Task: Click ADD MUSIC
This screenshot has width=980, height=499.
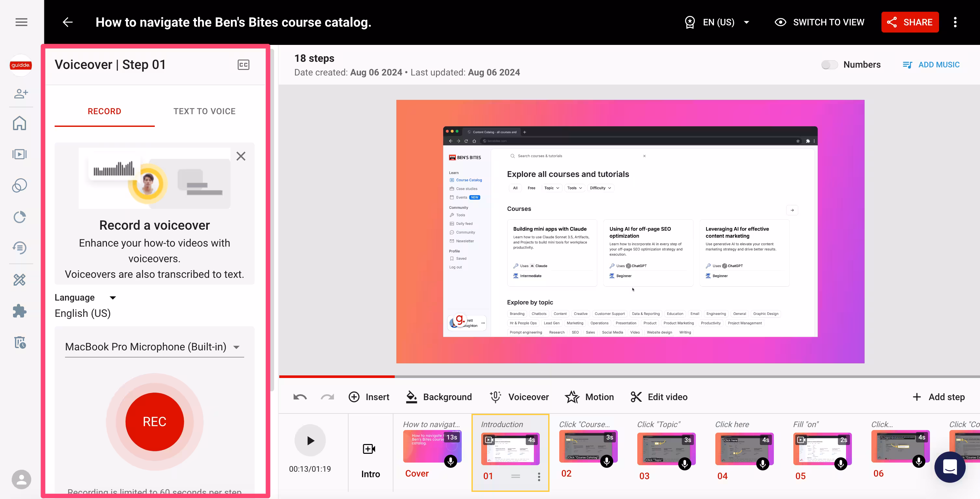Action: pos(931,65)
